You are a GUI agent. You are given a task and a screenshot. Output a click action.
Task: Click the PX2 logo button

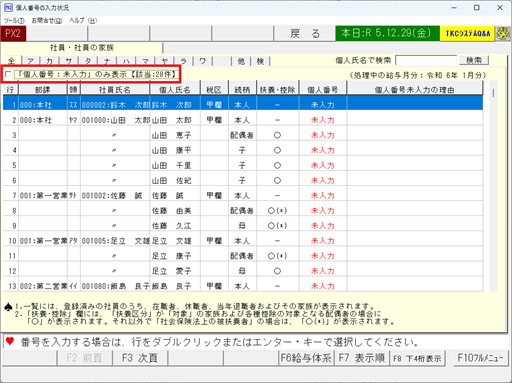click(x=13, y=34)
